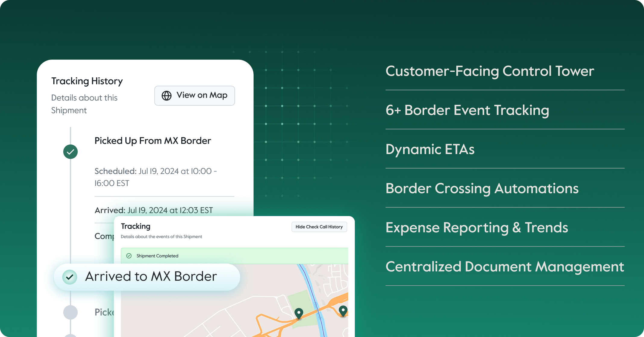This screenshot has width=644, height=337.
Task: Select 6+ Border Event Tracking item
Action: click(467, 110)
